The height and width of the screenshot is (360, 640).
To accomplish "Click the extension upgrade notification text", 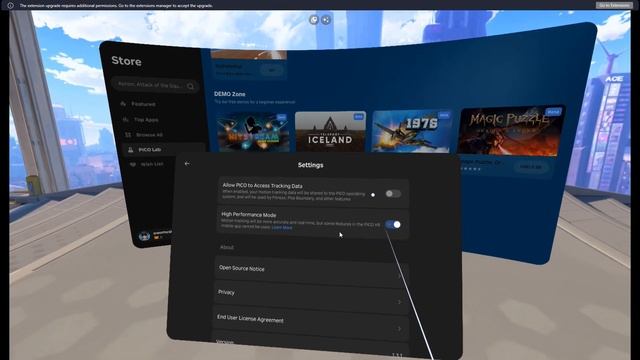I will 116,6.
